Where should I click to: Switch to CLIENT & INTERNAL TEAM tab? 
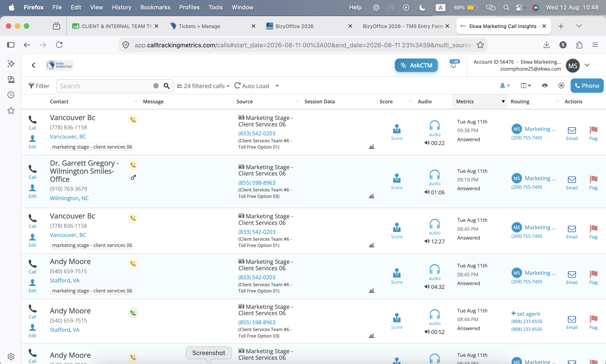click(115, 26)
